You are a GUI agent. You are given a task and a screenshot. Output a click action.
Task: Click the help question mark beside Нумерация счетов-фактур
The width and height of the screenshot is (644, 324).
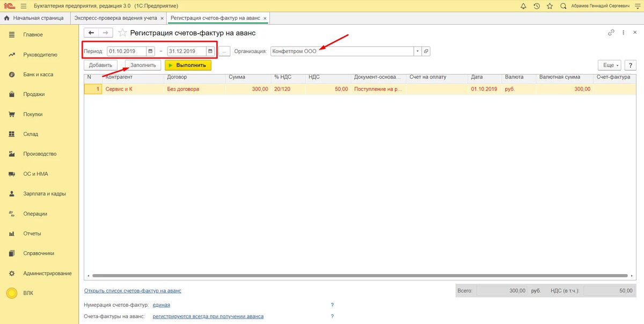333,305
